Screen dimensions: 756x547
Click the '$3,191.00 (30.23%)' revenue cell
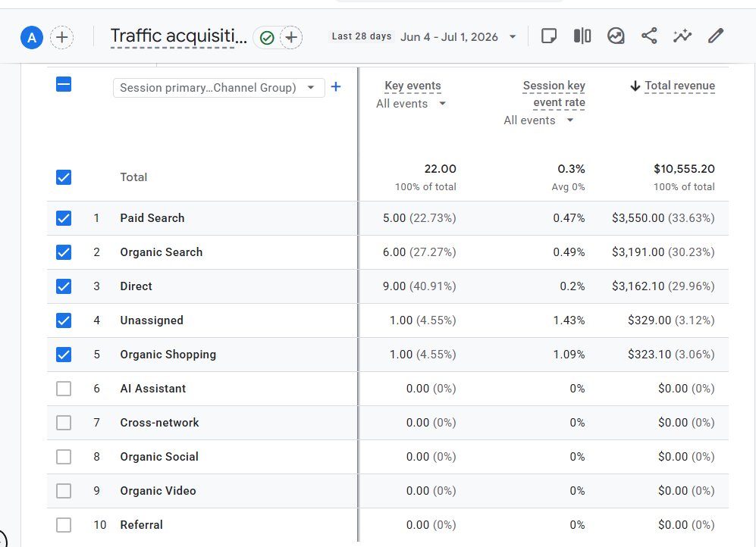(x=663, y=252)
